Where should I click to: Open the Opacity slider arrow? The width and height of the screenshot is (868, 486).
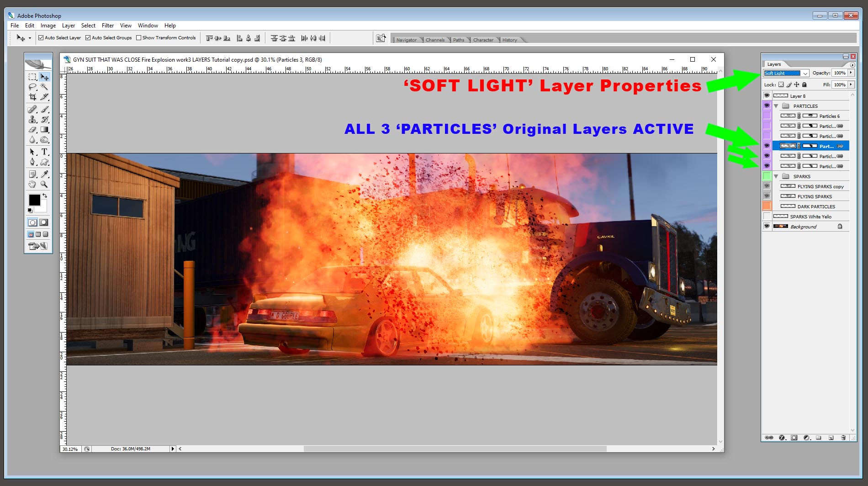pos(851,73)
